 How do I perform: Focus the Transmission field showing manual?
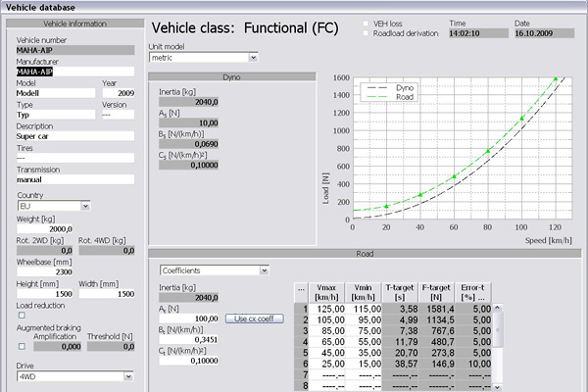click(x=74, y=179)
